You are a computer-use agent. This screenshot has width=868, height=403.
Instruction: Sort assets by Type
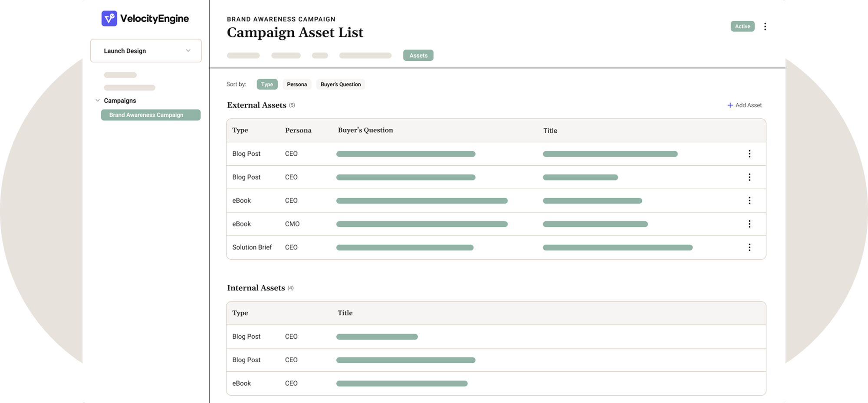click(267, 85)
